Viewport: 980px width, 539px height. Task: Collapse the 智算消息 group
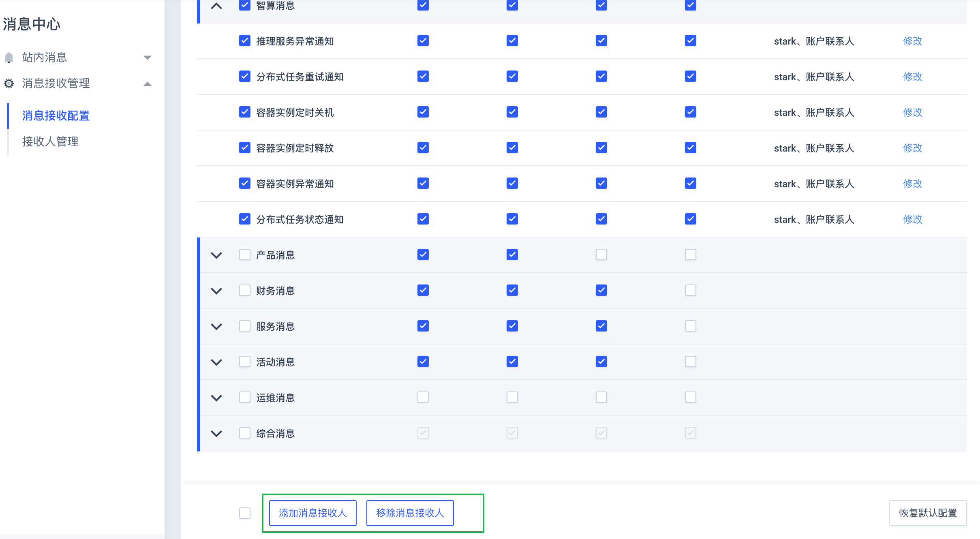[216, 6]
